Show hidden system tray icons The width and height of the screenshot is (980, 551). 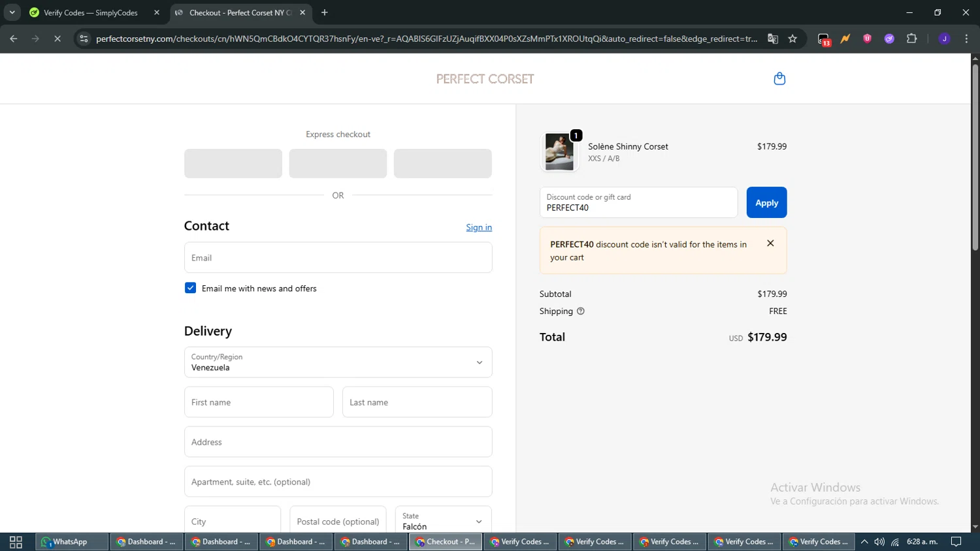(864, 542)
